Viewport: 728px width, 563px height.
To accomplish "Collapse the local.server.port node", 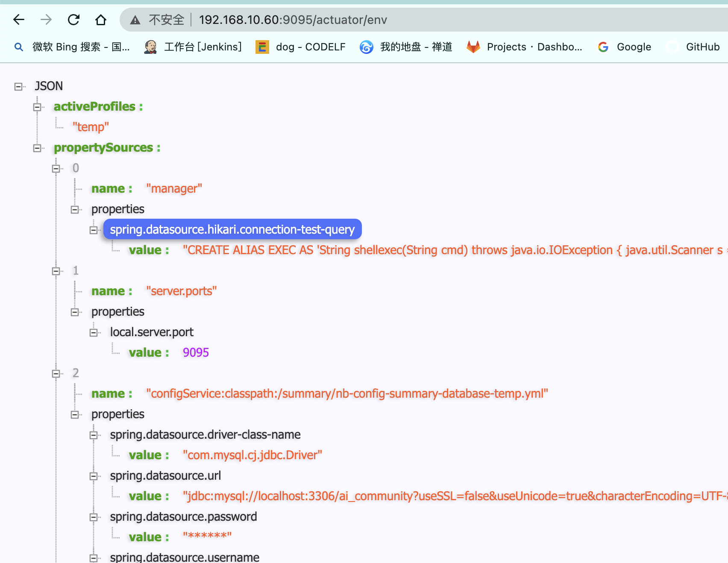I will click(94, 333).
